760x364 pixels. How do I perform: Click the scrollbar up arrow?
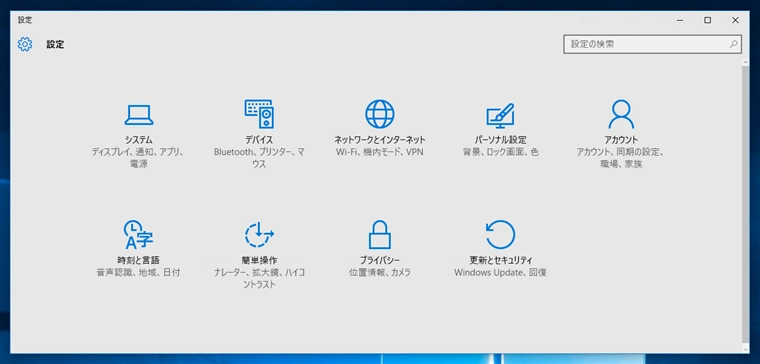(x=745, y=63)
